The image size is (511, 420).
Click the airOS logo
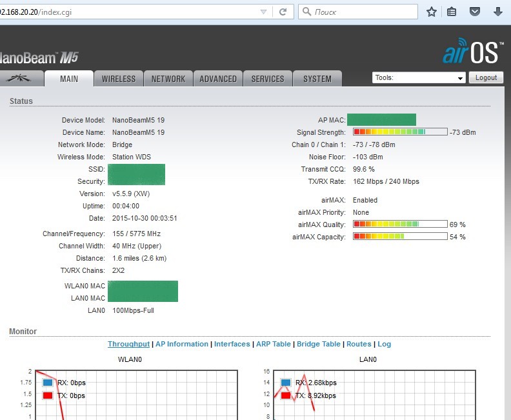[472, 51]
